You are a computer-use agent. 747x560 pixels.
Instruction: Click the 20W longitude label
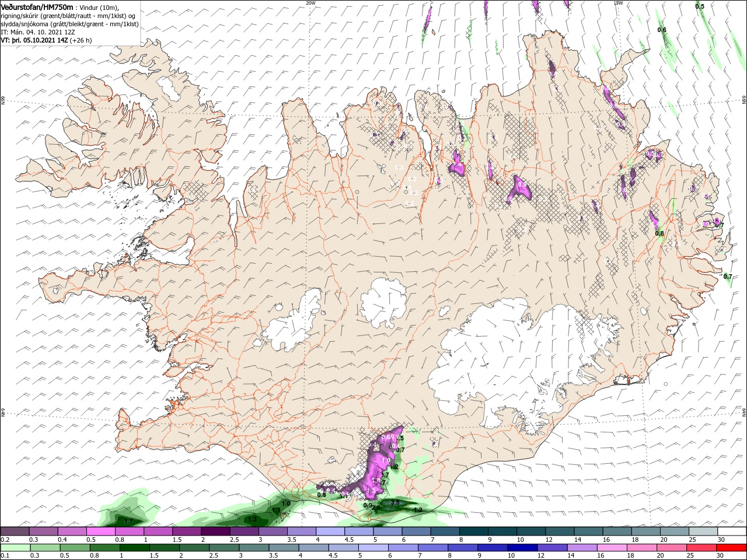[x=310, y=3]
